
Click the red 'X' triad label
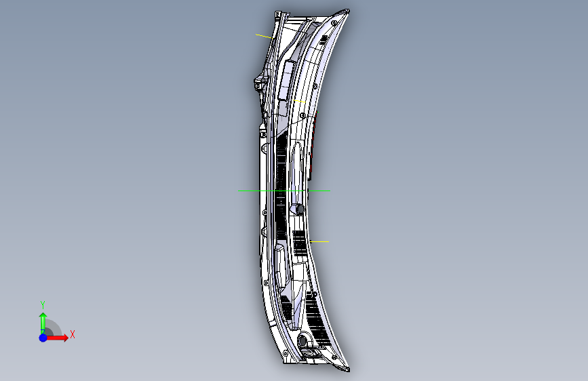point(73,334)
